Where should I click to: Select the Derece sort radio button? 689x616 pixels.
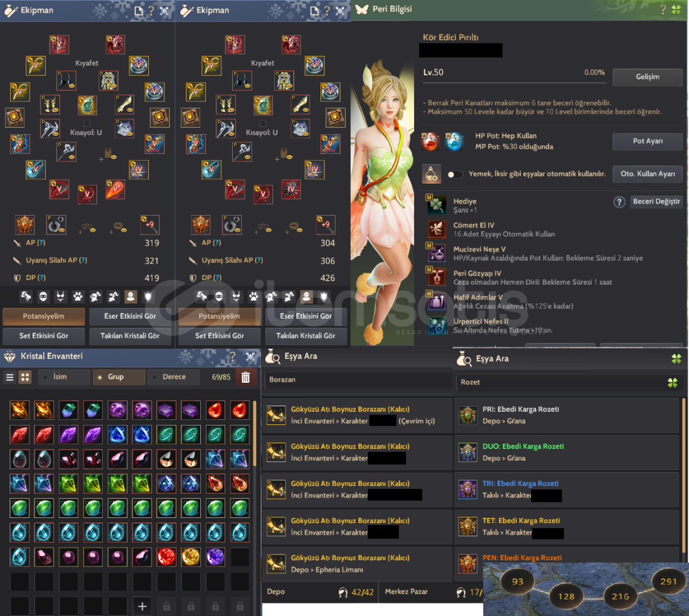point(155,378)
